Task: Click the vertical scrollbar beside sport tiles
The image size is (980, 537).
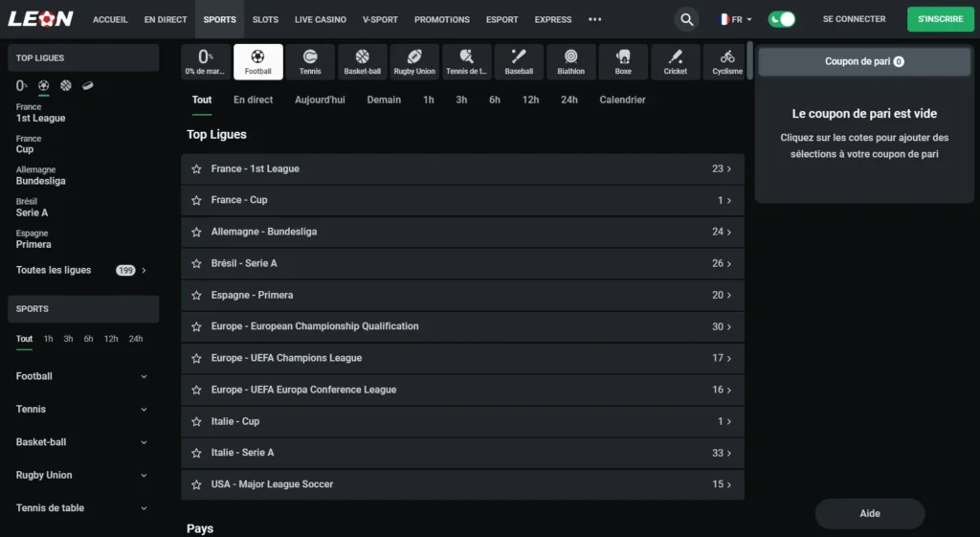Action: point(749,60)
